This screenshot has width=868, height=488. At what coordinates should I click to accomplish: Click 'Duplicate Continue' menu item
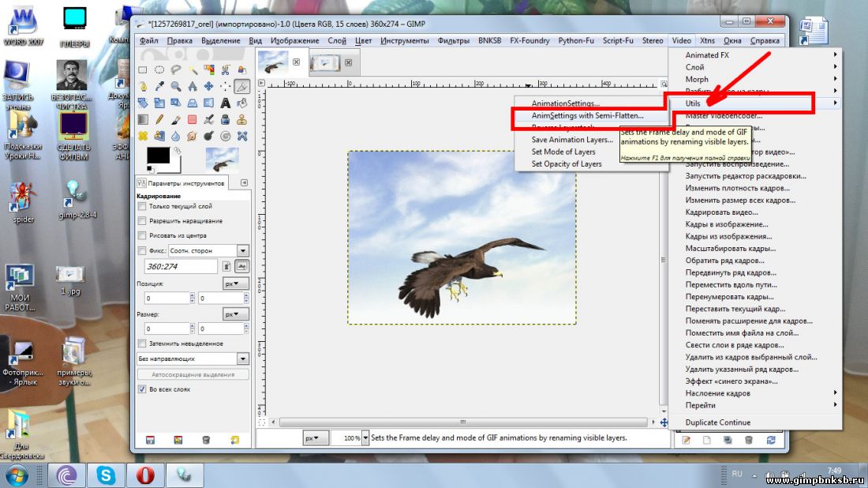pyautogui.click(x=717, y=422)
